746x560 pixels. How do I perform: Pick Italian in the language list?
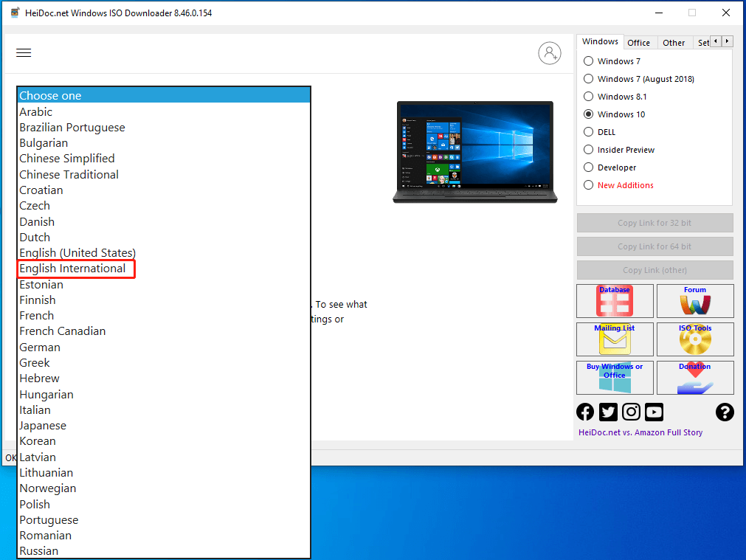164,409
